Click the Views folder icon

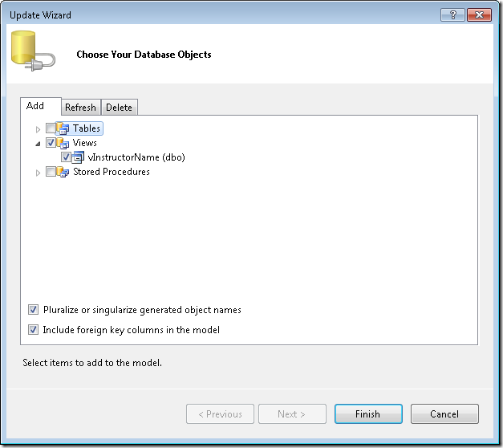click(x=63, y=143)
